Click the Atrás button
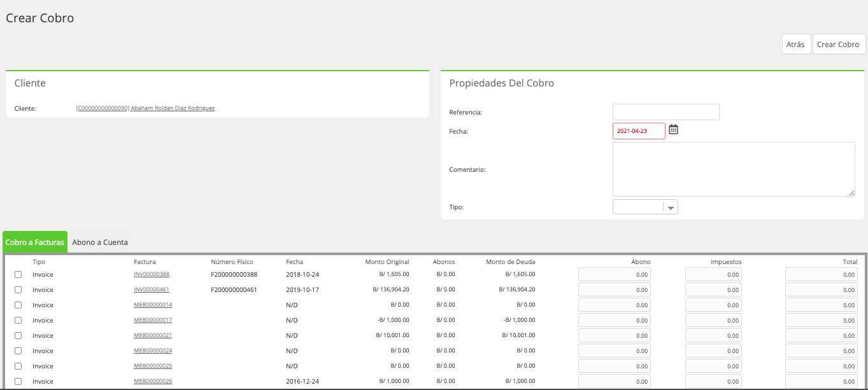The width and height of the screenshot is (868, 390). point(796,45)
